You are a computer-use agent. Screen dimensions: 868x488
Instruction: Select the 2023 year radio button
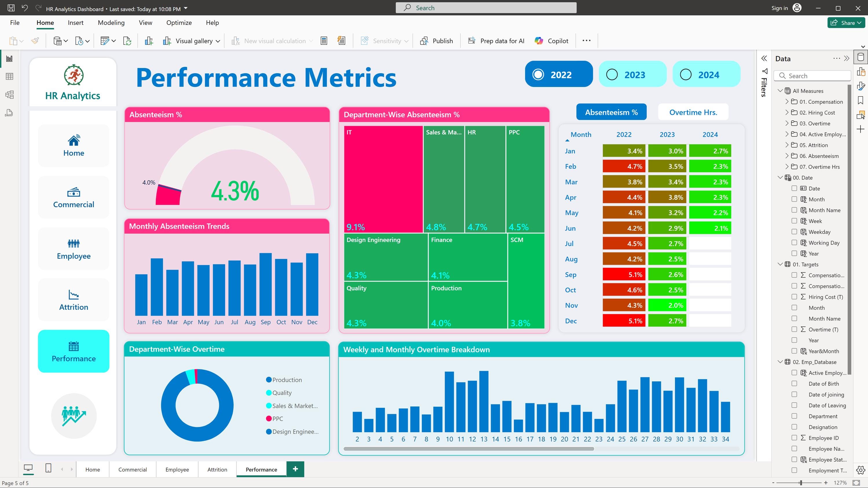pos(612,74)
